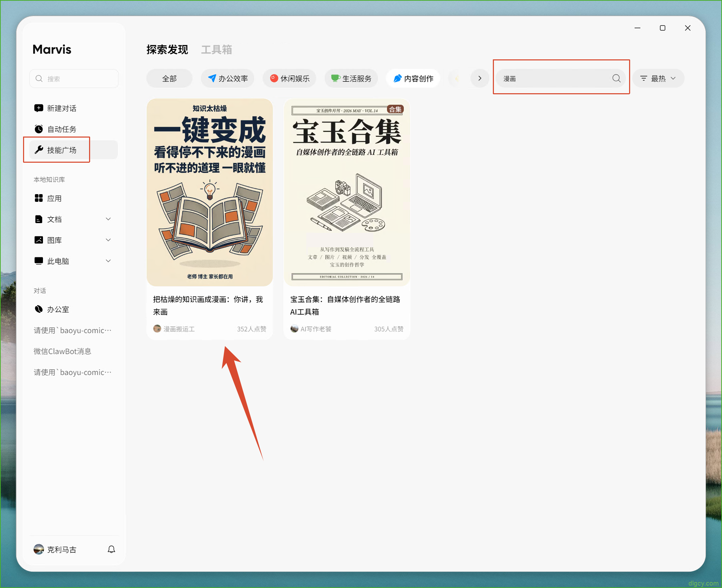Click the blue pen icon on 内容创作
The width and height of the screenshot is (722, 588).
398,78
